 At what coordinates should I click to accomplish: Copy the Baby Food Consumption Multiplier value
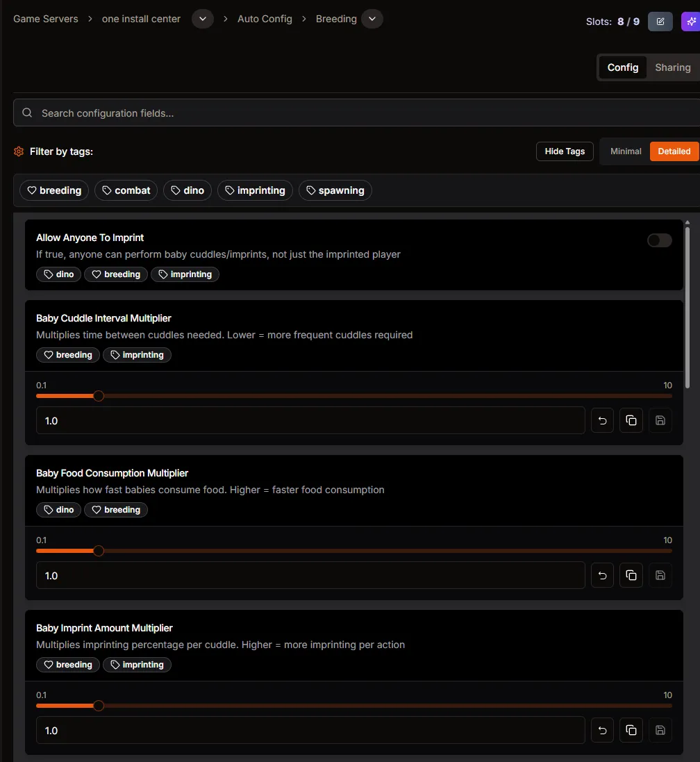click(x=631, y=575)
